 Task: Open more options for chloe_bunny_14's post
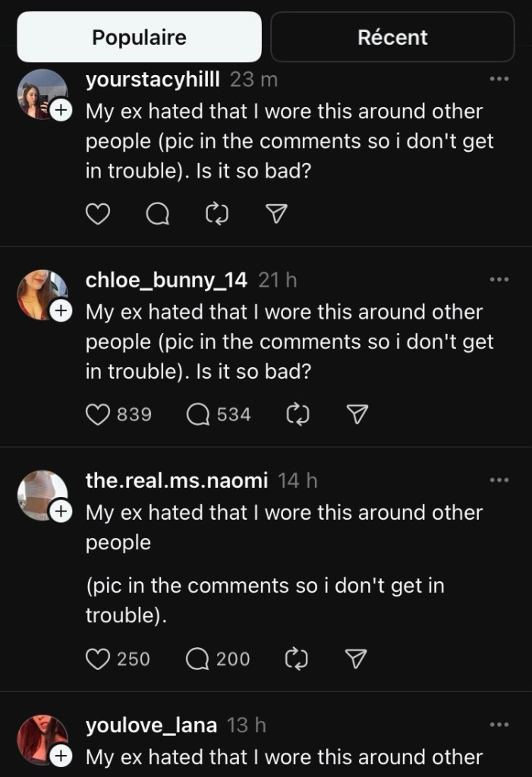pos(499,280)
